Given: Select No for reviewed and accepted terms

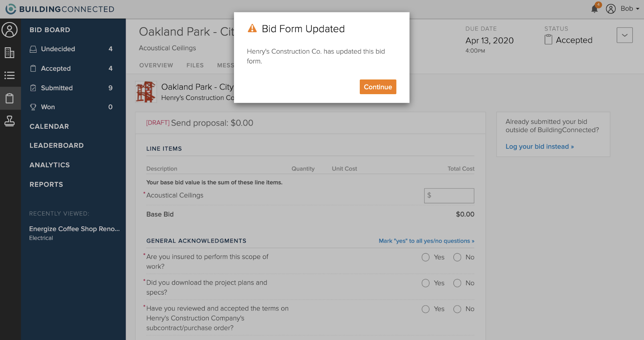Looking at the screenshot, I should (457, 309).
